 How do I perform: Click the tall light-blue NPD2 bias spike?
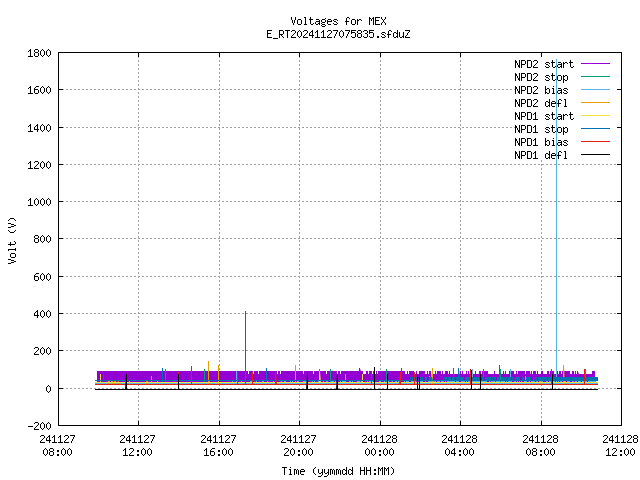(x=556, y=220)
